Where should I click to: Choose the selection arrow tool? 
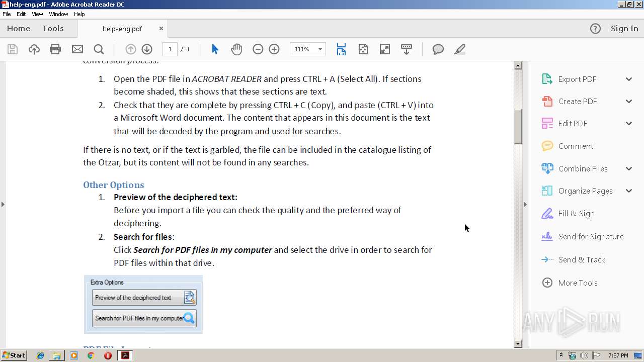(215, 49)
